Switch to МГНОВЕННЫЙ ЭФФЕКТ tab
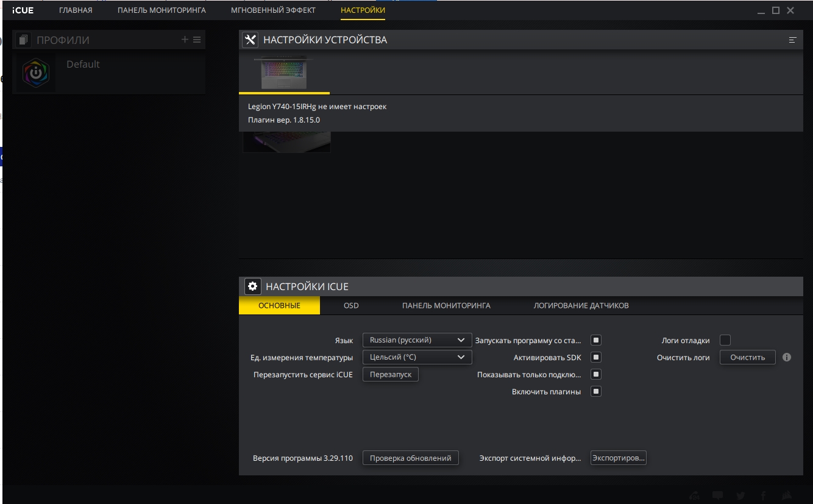 click(x=273, y=10)
